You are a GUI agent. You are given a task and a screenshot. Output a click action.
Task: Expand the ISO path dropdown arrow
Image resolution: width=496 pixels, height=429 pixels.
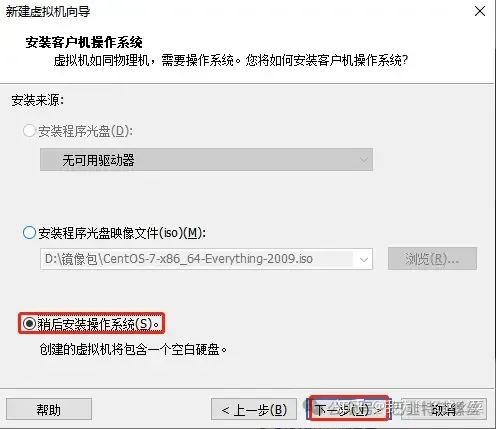364,259
